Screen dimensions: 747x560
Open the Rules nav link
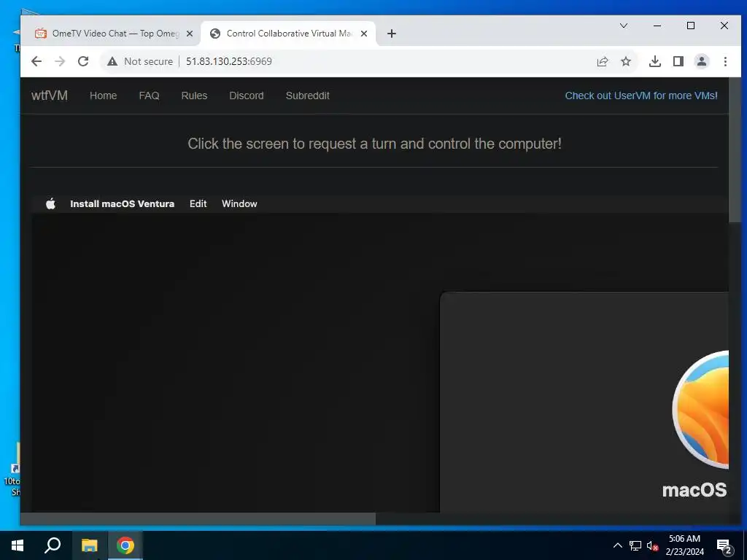[194, 96]
